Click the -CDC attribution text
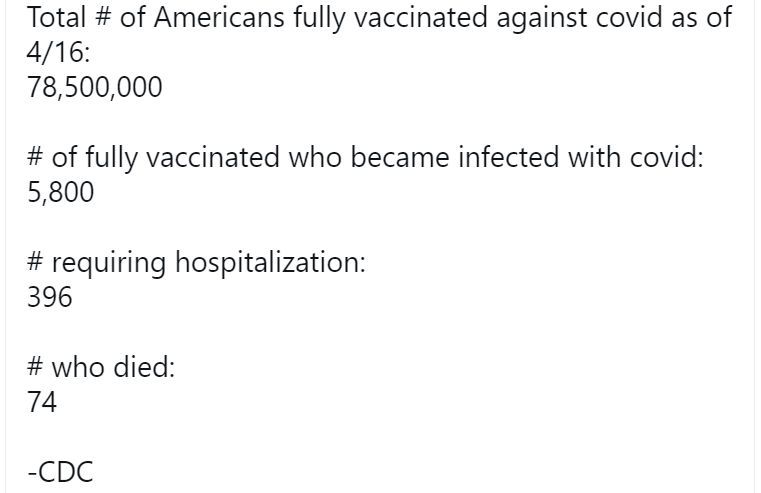Screen dimensions: 761x493 [x=59, y=472]
